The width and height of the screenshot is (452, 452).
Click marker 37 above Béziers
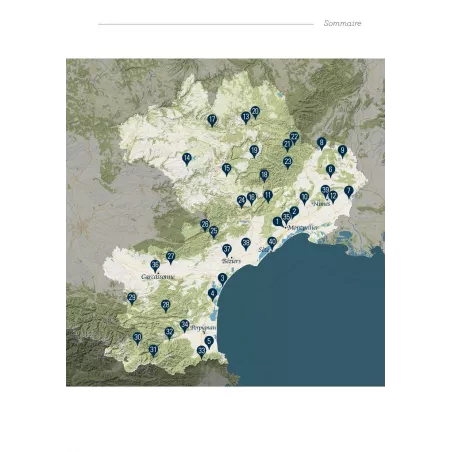click(227, 250)
